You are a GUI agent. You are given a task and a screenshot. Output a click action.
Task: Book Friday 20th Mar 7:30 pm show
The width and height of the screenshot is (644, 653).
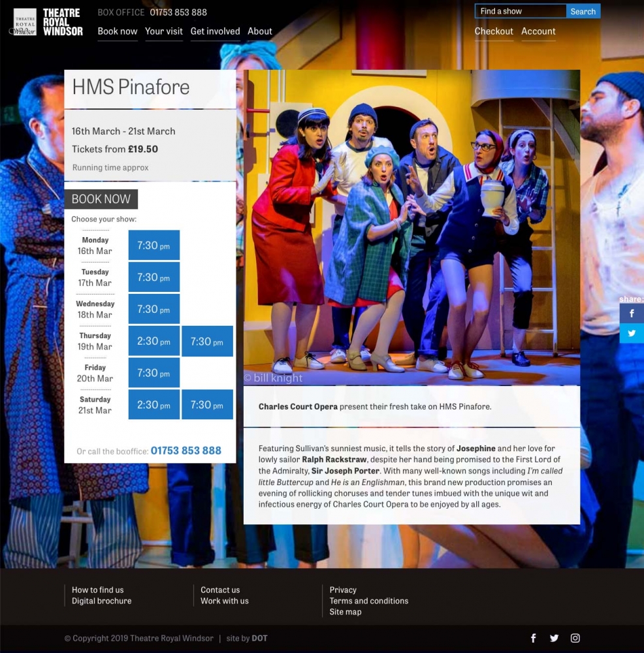click(153, 373)
